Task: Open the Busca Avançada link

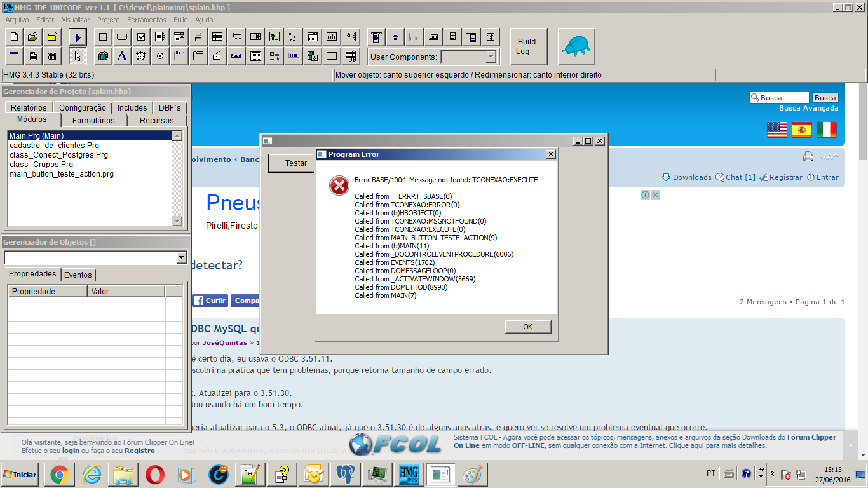Action: coord(809,108)
